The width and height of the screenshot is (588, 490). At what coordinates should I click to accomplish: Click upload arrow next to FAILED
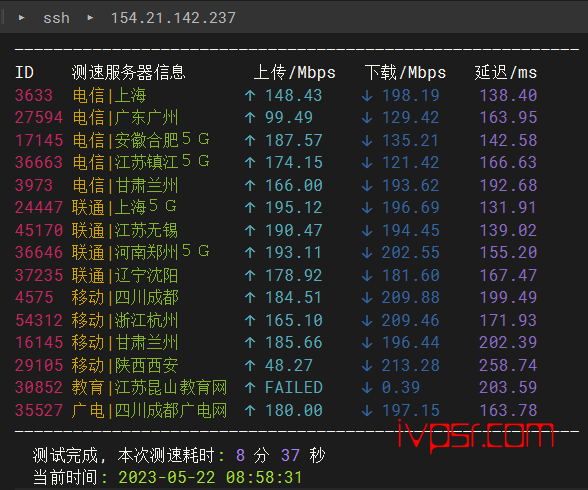[x=250, y=388]
